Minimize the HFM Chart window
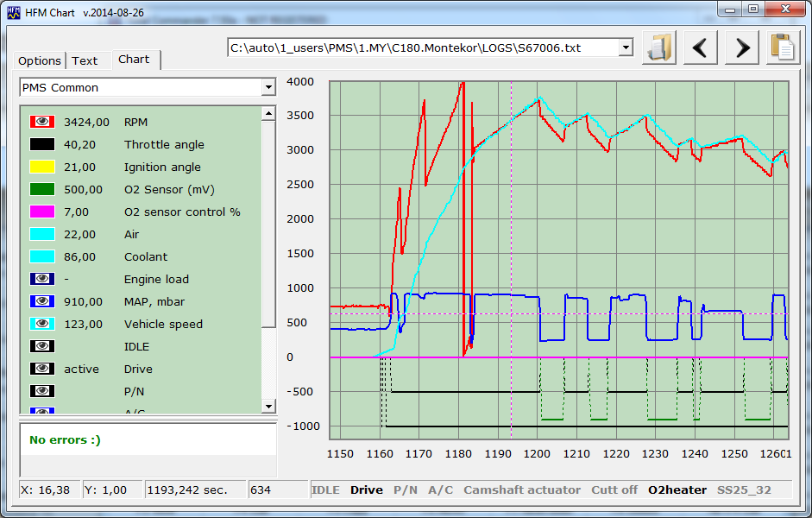Screen dimensions: 812x518 pyautogui.click(x=730, y=9)
